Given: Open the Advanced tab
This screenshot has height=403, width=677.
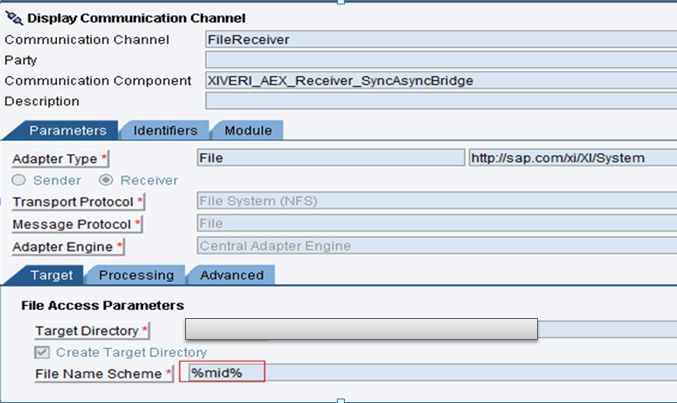Looking at the screenshot, I should click(231, 275).
